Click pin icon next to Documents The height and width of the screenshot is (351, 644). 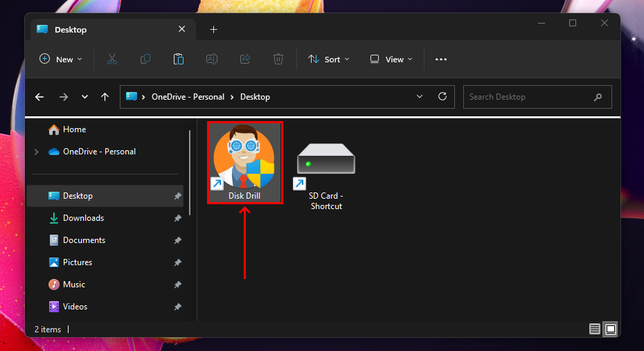click(177, 240)
